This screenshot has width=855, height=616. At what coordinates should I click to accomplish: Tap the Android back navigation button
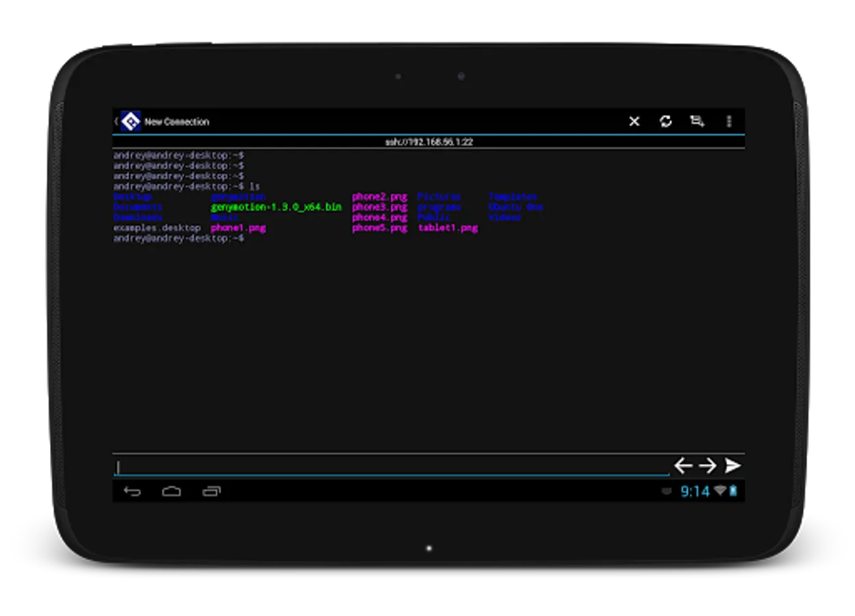tap(132, 491)
